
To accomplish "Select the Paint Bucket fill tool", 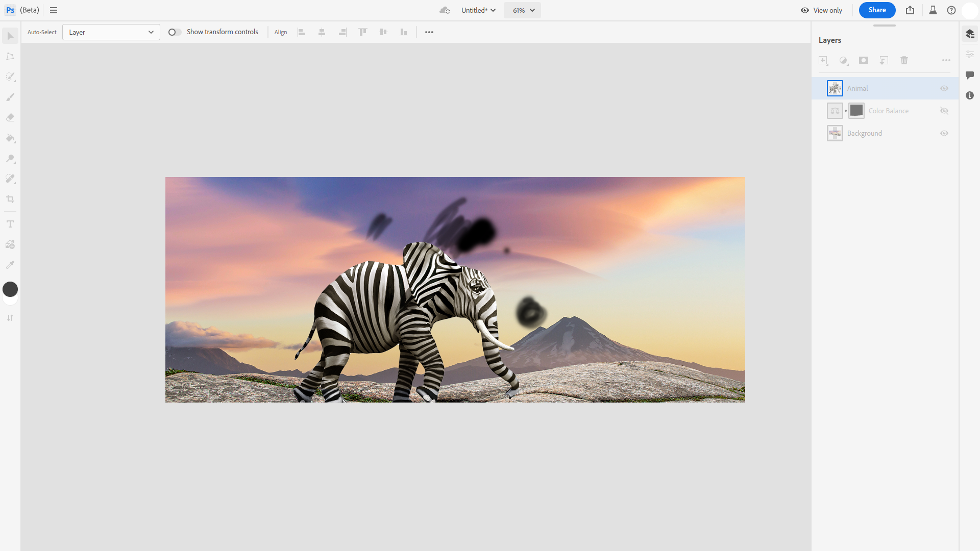I will (10, 138).
